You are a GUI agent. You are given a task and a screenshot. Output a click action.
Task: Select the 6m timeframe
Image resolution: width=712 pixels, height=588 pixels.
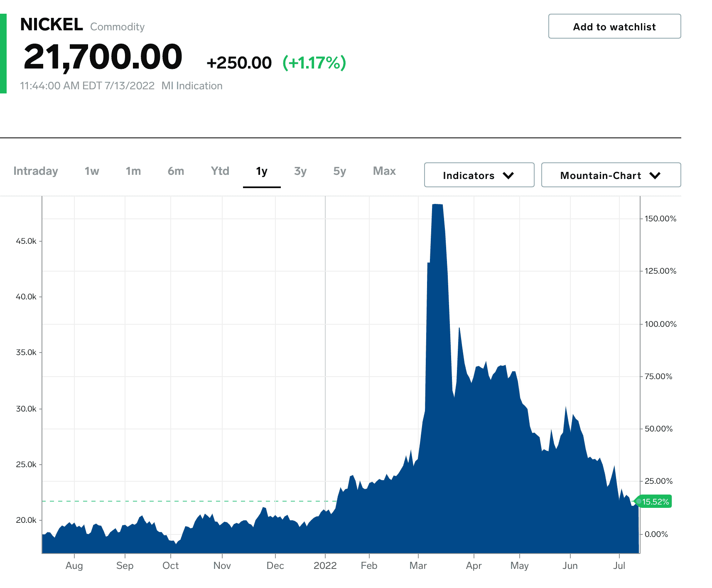tap(176, 171)
